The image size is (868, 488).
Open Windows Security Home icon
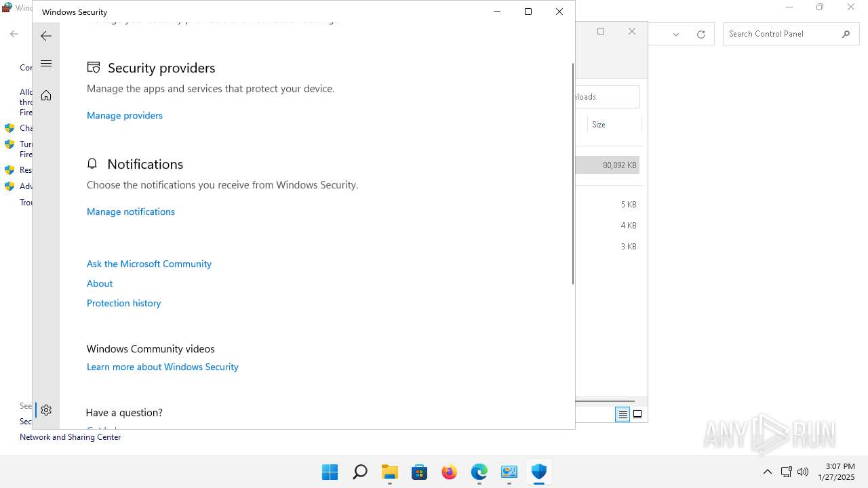(x=46, y=96)
